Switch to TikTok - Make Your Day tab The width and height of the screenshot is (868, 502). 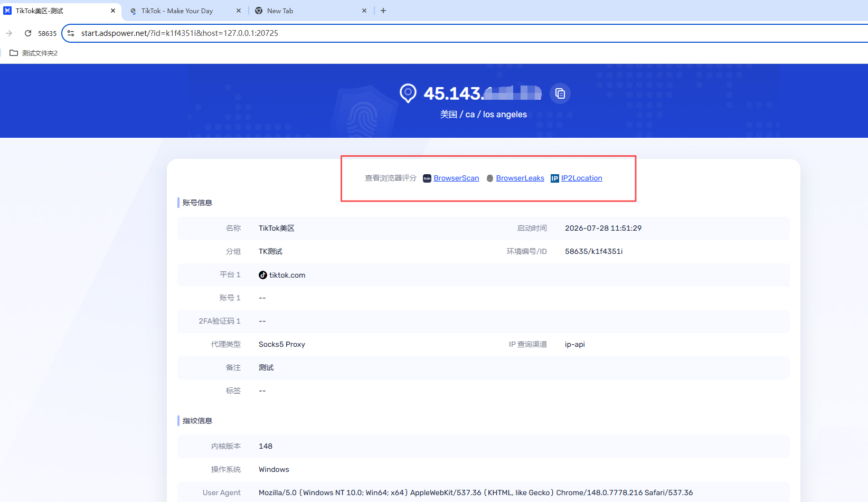coord(184,11)
